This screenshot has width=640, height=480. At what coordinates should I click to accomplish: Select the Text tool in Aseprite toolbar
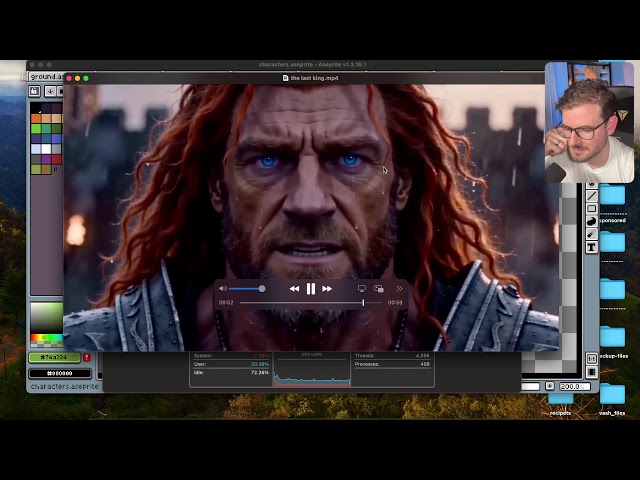tap(592, 247)
